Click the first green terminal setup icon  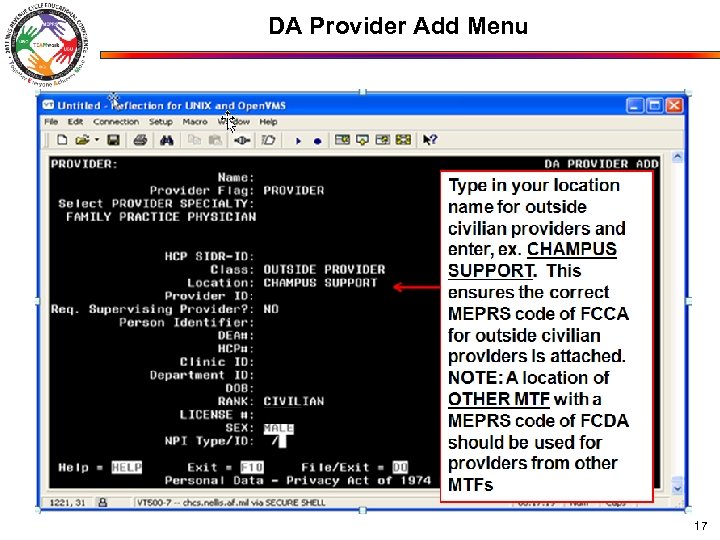(x=342, y=140)
